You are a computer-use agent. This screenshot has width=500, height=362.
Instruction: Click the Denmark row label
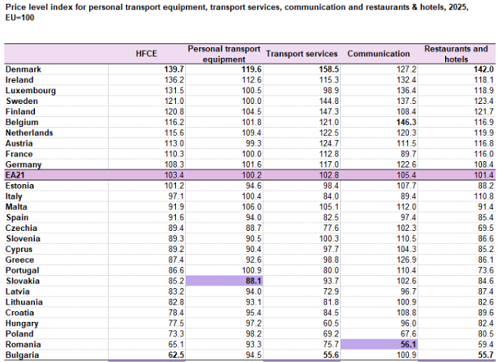click(23, 69)
